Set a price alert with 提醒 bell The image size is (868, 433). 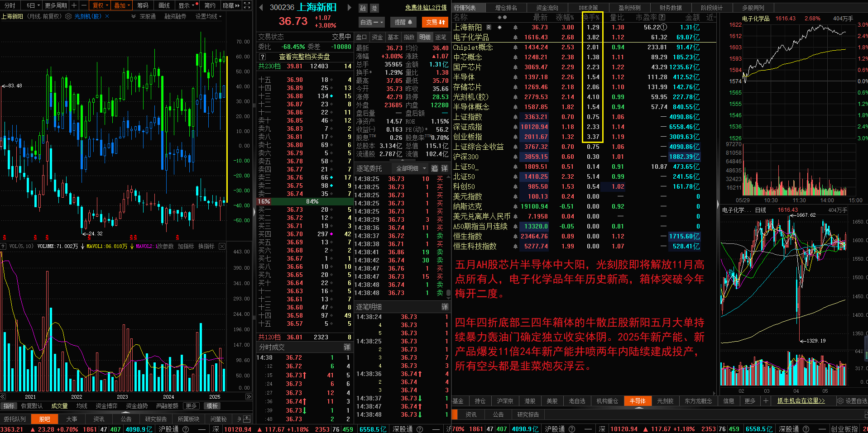pos(403,22)
